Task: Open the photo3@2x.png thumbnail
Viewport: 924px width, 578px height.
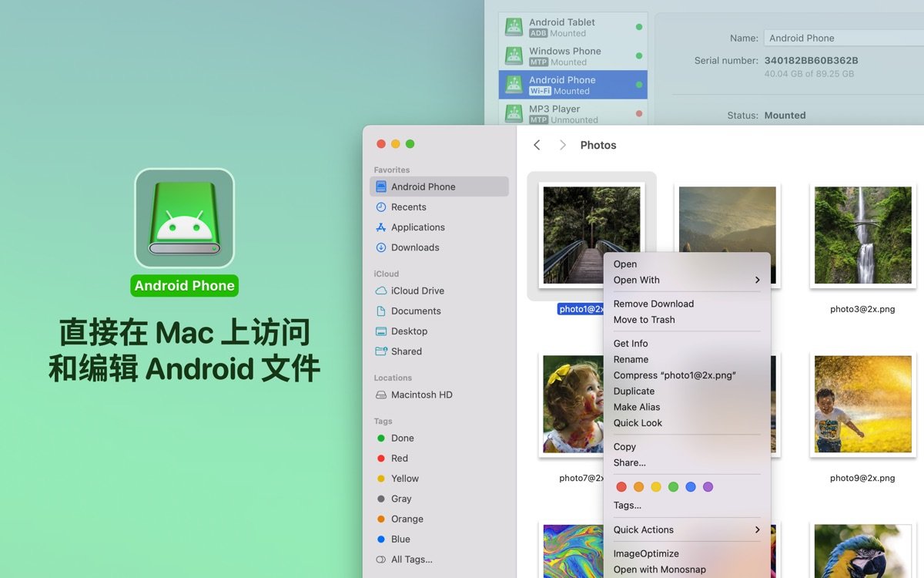Action: click(x=862, y=236)
